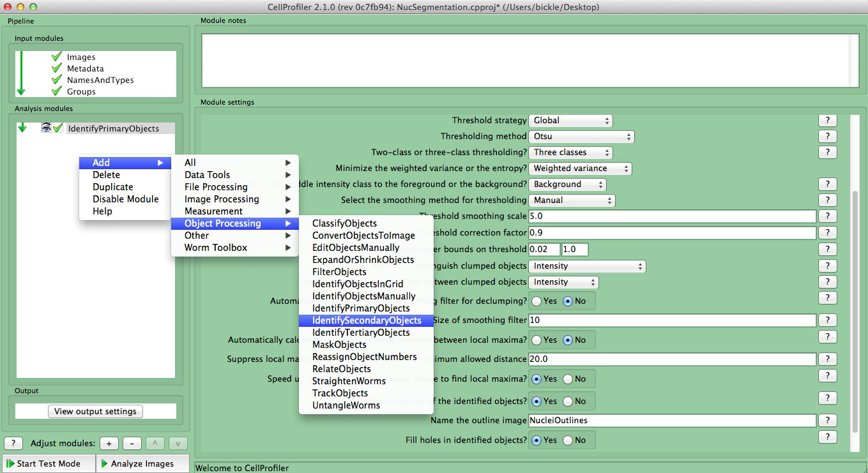
Task: Add the IdentifyTertiaryObjects module
Action: click(367, 333)
